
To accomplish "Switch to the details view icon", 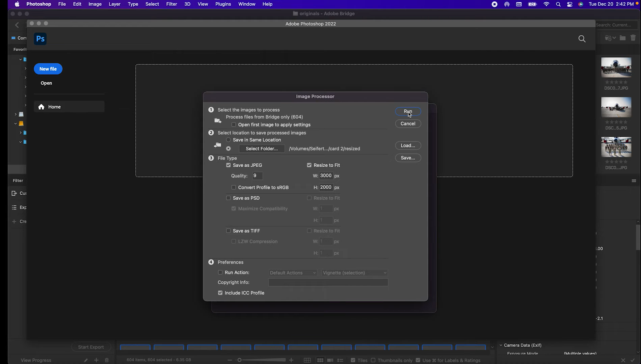I will click(330, 360).
